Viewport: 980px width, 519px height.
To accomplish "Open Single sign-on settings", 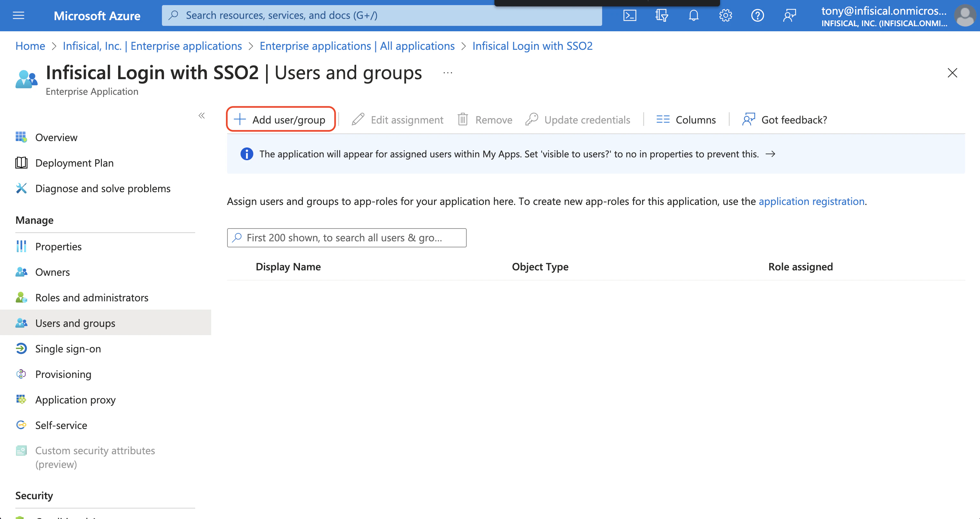I will [x=105, y=348].
